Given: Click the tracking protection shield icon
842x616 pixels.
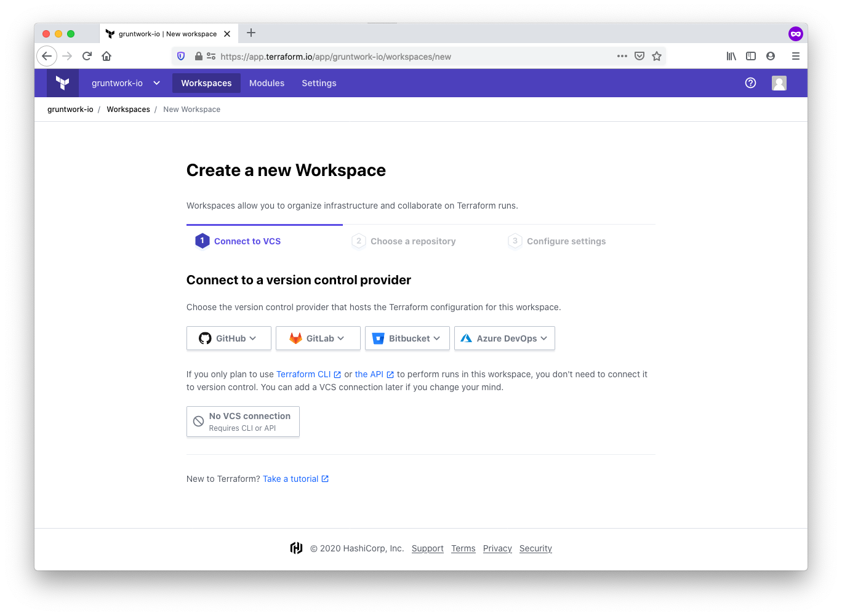Looking at the screenshot, I should point(180,56).
